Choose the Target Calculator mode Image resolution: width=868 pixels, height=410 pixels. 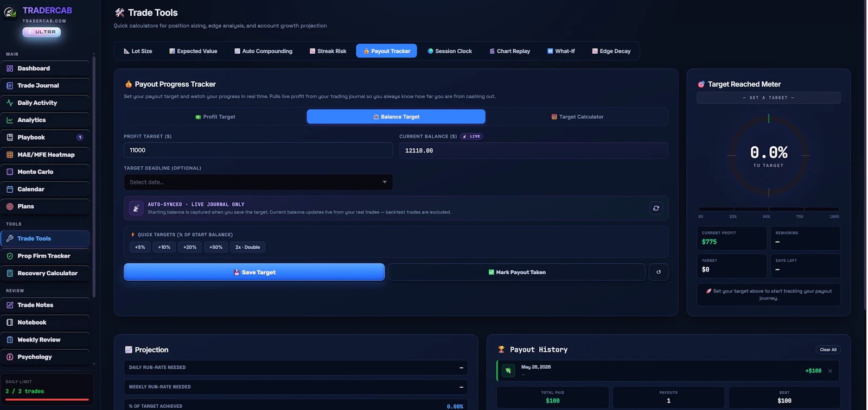coord(577,117)
